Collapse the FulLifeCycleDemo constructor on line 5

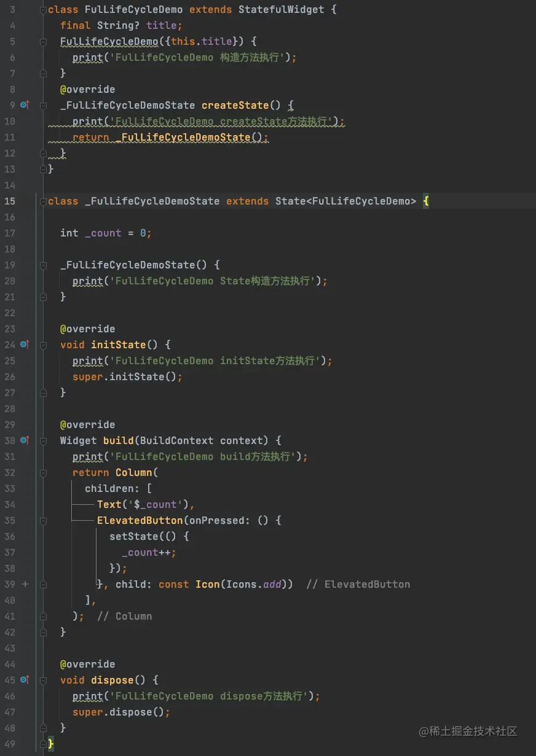[x=43, y=41]
